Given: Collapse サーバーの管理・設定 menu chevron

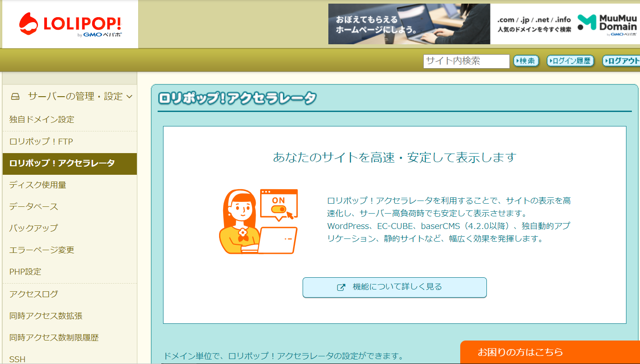Looking at the screenshot, I should (x=130, y=96).
